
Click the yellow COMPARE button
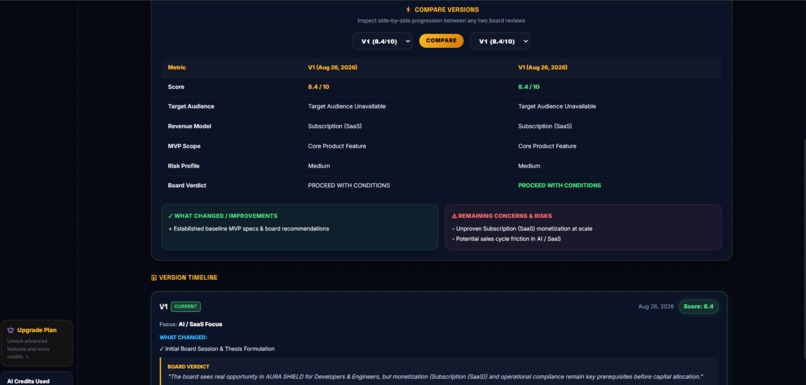pos(441,41)
